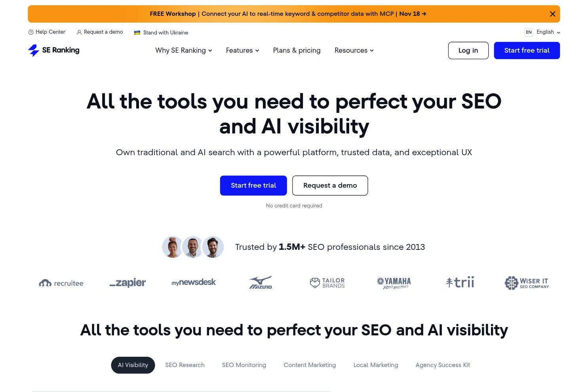Dismiss the orange workshop banner
Viewport: 588px width, 392px height.
click(x=552, y=14)
